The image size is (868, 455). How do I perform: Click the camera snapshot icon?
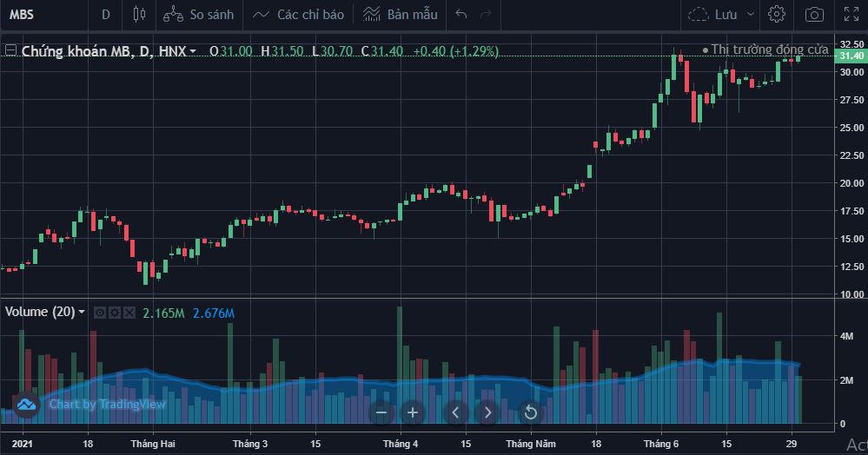coord(814,14)
